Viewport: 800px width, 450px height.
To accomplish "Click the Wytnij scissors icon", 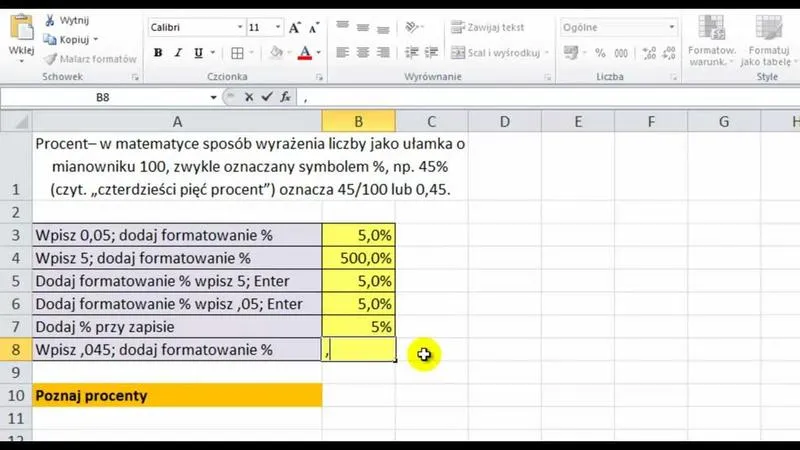I will 49,21.
